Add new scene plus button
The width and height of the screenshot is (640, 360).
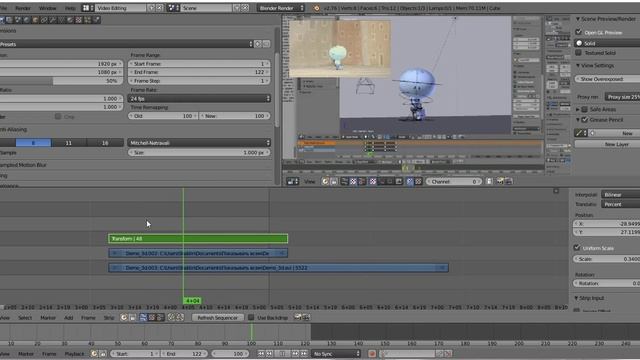(x=236, y=8)
